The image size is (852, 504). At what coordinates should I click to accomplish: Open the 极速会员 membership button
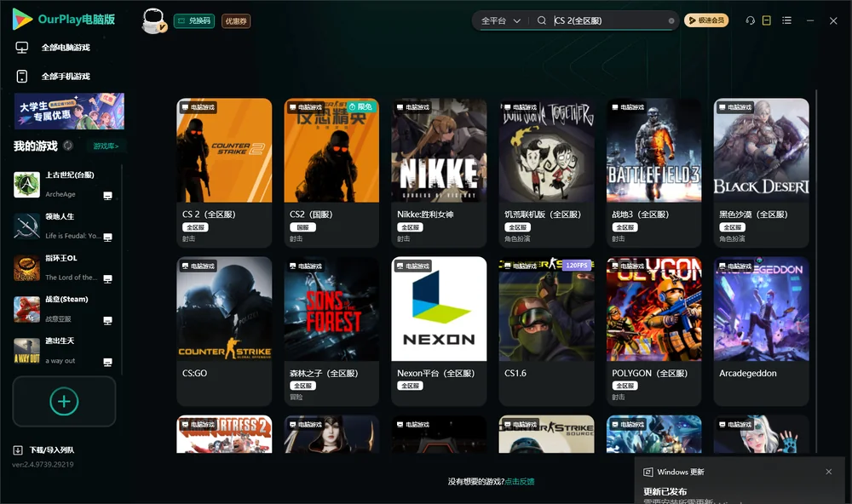pyautogui.click(x=705, y=20)
